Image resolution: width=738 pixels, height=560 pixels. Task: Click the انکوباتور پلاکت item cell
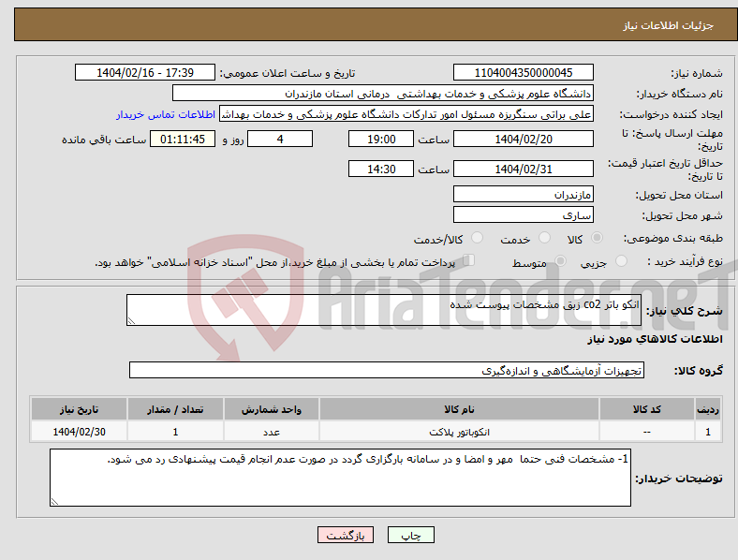point(459,432)
